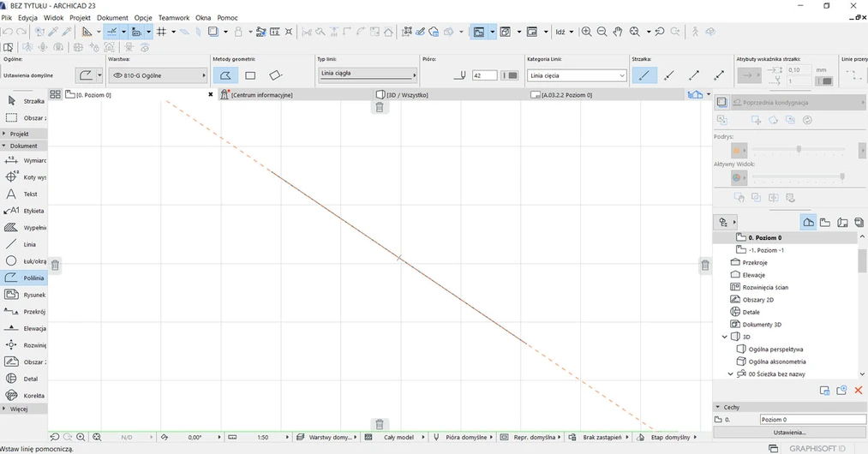Select the Wymiarowanie dimension tool
This screenshot has width=868, height=454.
[x=24, y=160]
